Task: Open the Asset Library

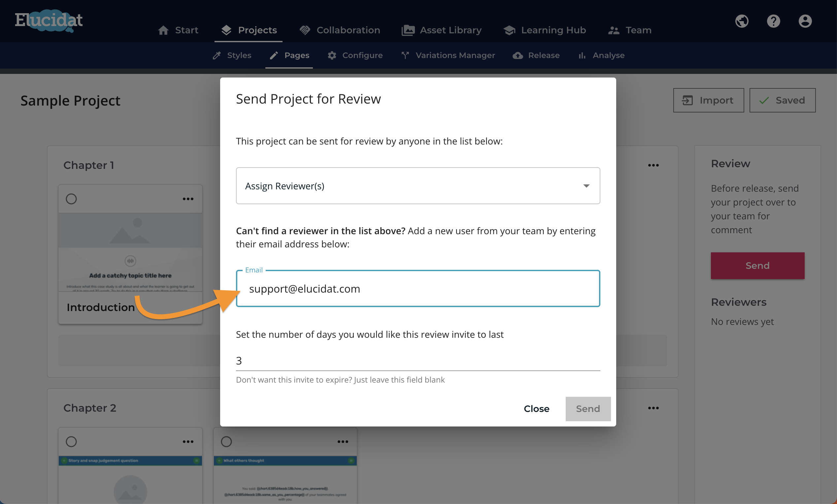Action: (442, 30)
